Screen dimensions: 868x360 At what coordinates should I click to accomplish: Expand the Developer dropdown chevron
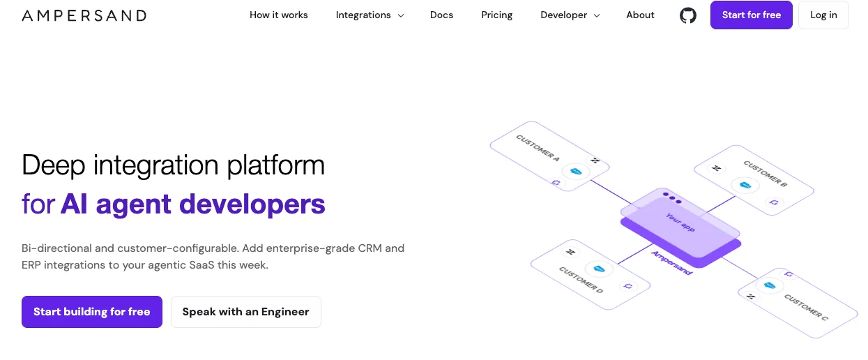coord(597,15)
